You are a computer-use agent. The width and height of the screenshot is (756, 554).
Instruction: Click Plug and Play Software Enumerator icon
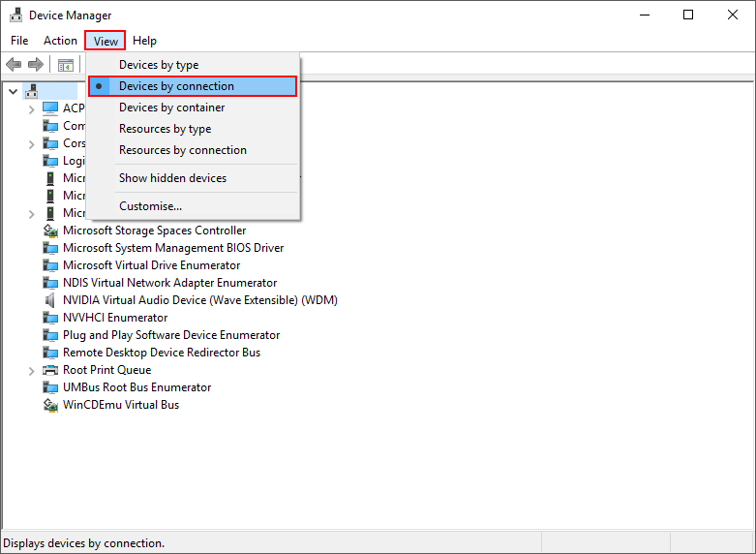pos(50,335)
